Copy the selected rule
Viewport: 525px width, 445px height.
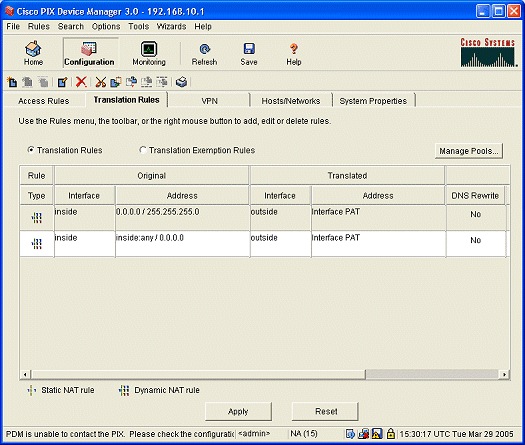coord(116,82)
